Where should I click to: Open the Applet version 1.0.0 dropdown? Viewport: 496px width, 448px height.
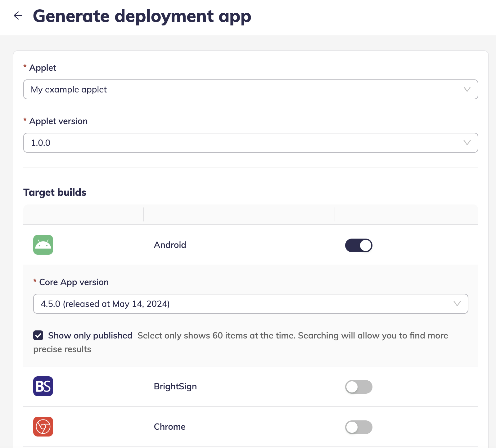click(242, 143)
